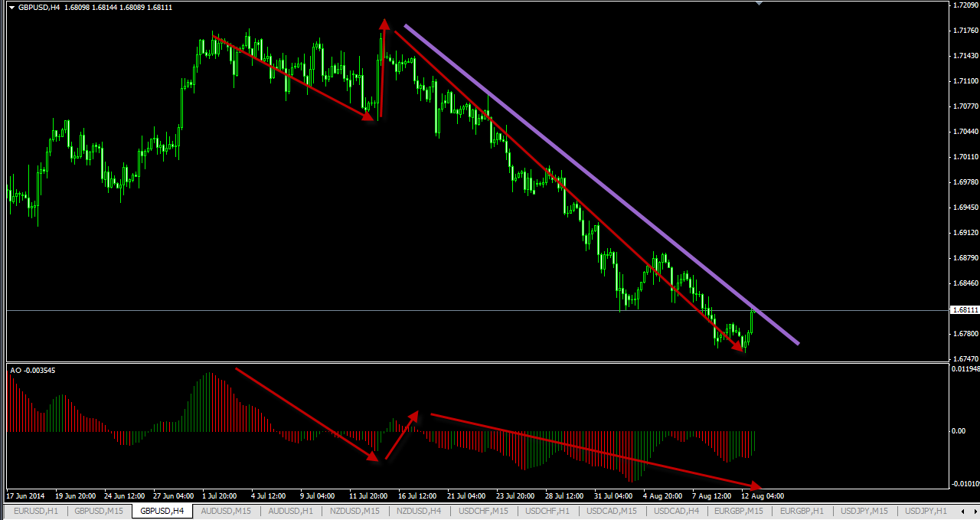This screenshot has width=980, height=520.
Task: Switch to the EURUSD,H1 tab
Action: click(x=35, y=511)
